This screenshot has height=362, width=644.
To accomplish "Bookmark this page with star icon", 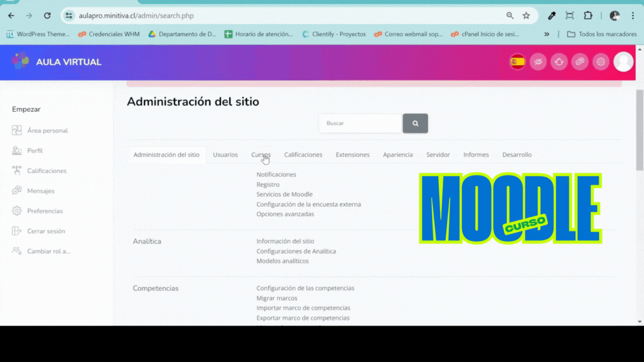I will [x=526, y=16].
